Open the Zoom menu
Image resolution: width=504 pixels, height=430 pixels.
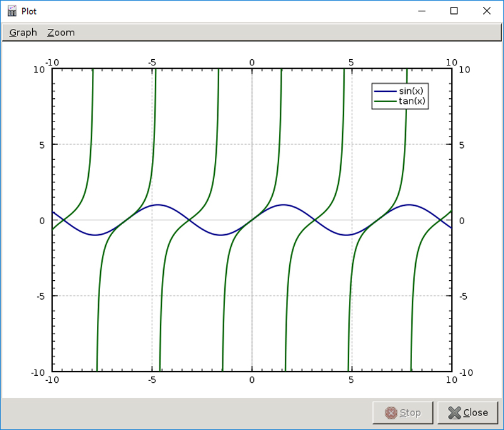[60, 33]
